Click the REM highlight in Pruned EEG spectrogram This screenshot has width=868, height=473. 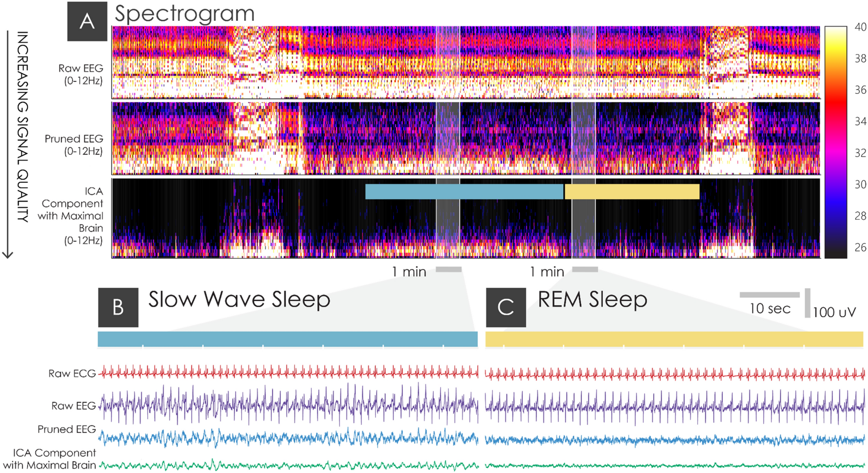(584, 138)
